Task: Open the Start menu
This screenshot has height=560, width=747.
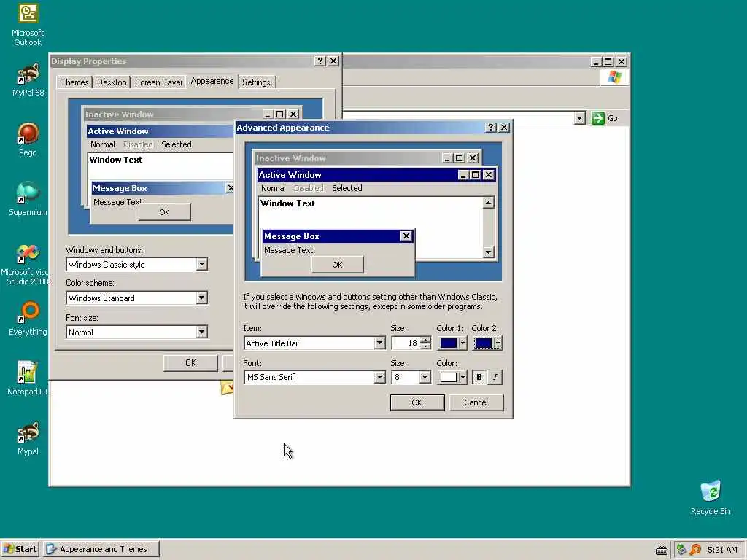Action: point(20,549)
